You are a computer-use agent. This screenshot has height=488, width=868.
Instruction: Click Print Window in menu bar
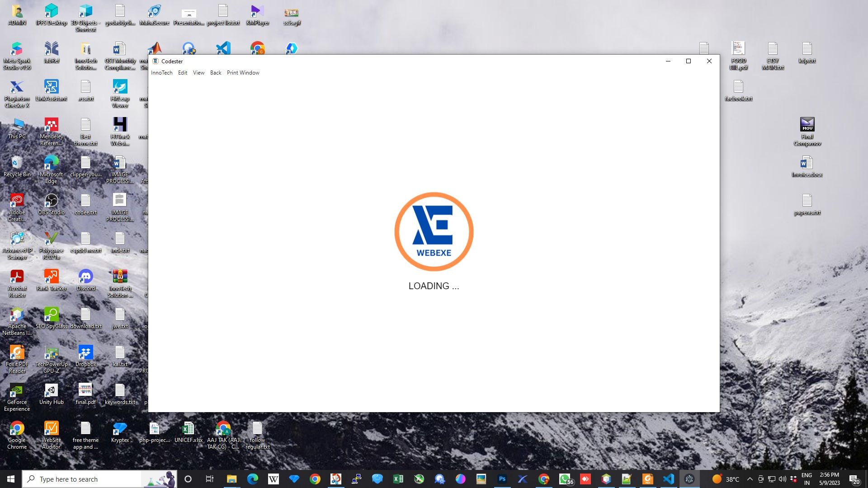click(x=243, y=73)
